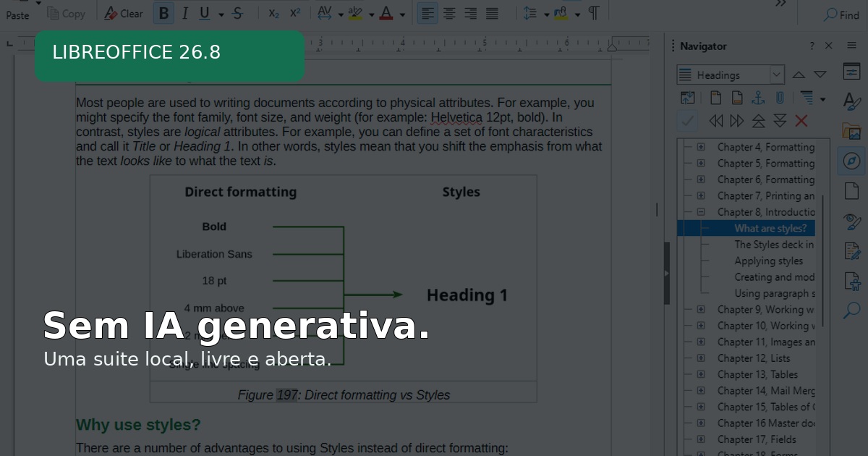Click the Character Spacing icon
Image resolution: width=868 pixels, height=456 pixels.
pyautogui.click(x=324, y=13)
